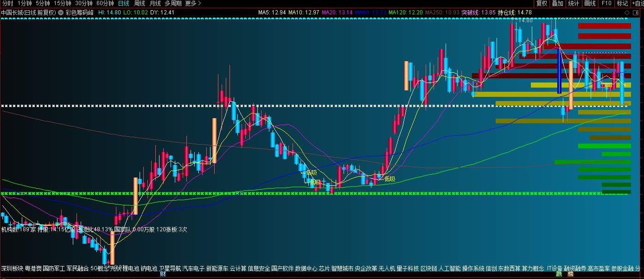Click the 叠加 overlay button
Screen dimensions: 644x279
coord(557,3)
